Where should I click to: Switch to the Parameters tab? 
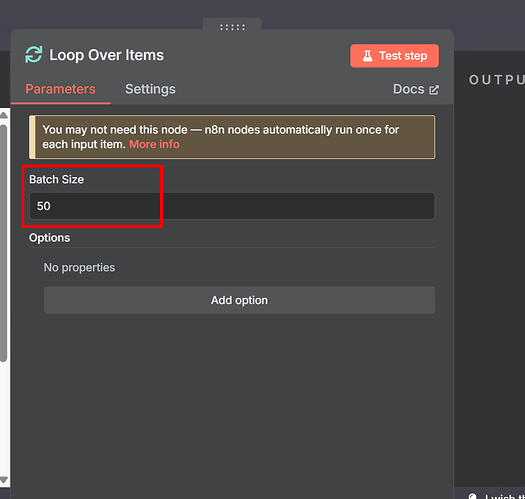61,89
